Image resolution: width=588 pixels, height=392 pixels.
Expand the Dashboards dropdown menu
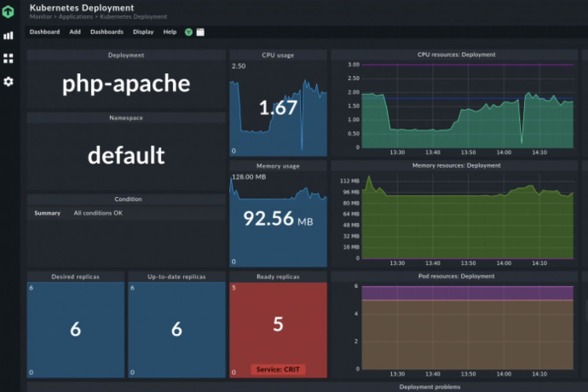(x=107, y=32)
